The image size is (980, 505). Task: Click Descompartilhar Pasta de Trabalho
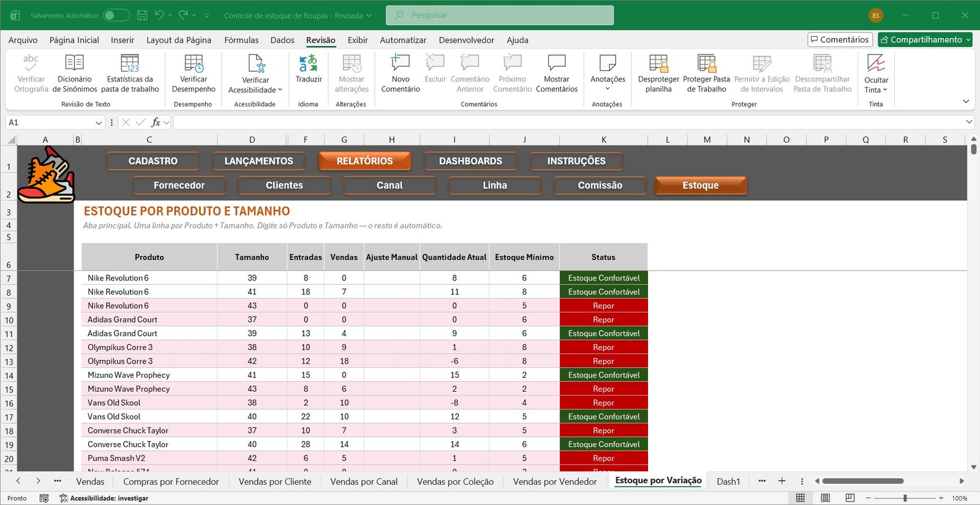[823, 73]
